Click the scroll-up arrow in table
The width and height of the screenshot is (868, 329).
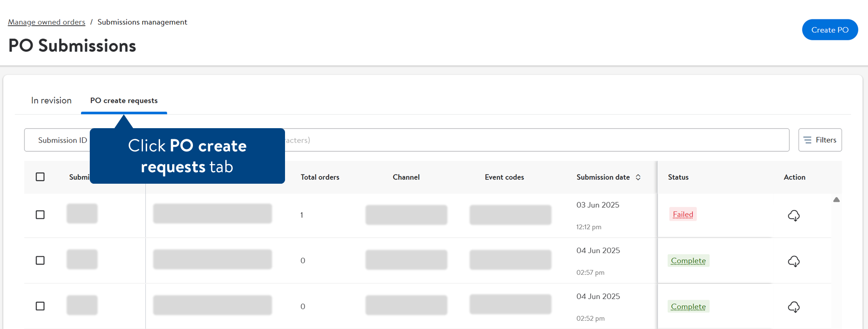pyautogui.click(x=836, y=200)
